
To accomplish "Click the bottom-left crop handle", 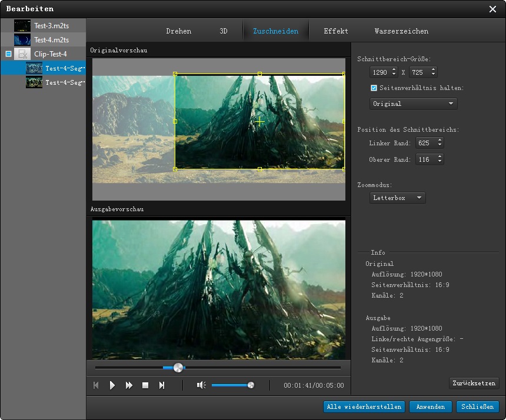I will [175, 169].
